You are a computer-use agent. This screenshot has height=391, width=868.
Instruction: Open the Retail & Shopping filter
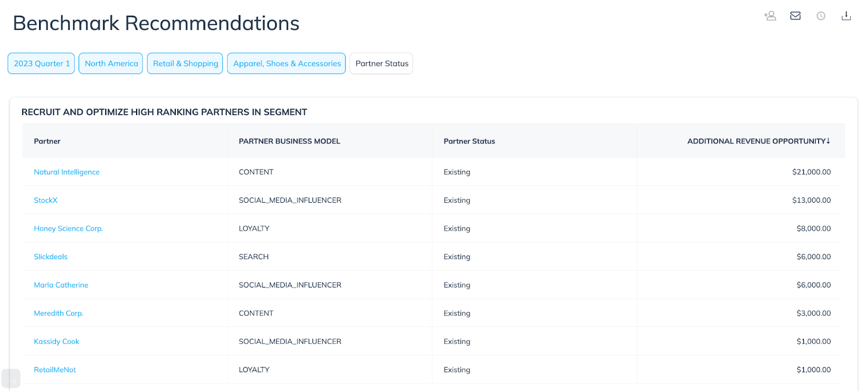click(185, 63)
